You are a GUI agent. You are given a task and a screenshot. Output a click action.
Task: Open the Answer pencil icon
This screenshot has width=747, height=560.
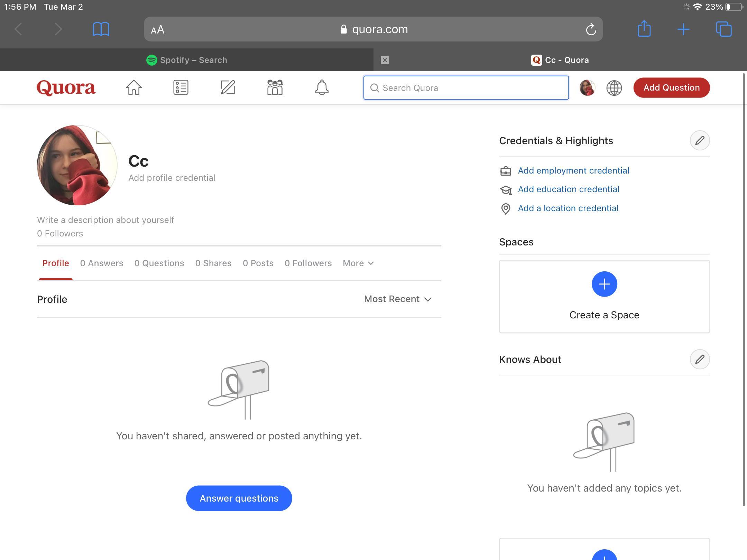click(228, 87)
